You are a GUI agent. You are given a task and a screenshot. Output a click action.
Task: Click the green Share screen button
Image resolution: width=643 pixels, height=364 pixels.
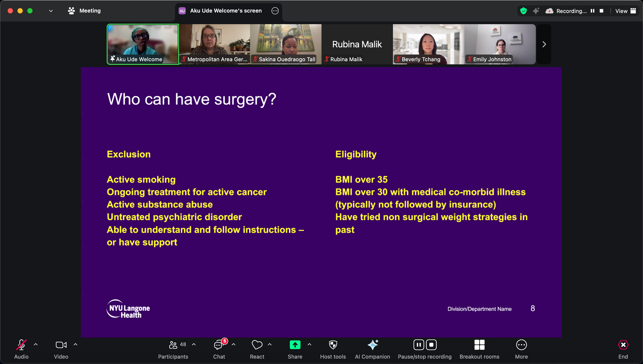[295, 345]
